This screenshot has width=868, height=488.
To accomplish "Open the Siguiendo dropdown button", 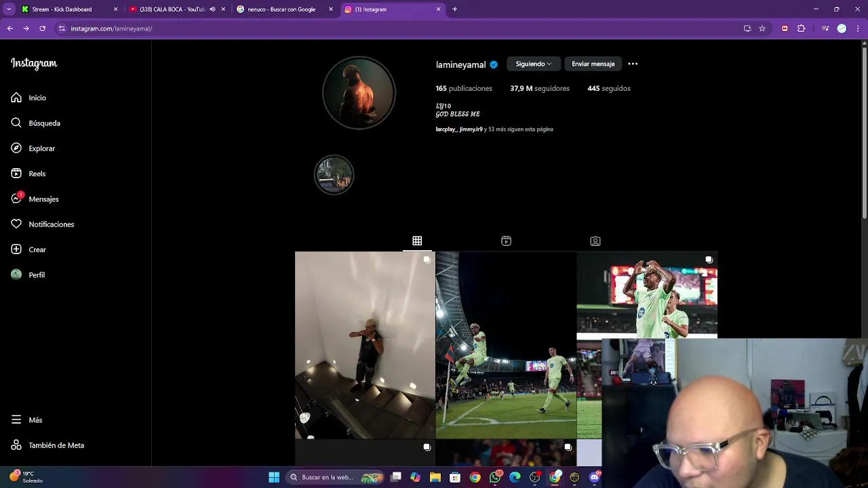I will click(534, 64).
